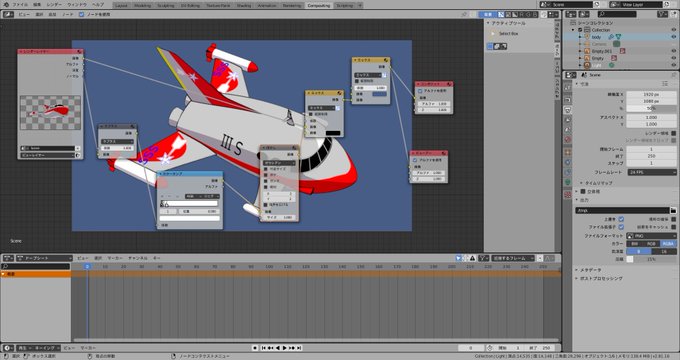The width and height of the screenshot is (680, 360).
Task: Open Render properties tab
Action: (568, 99)
